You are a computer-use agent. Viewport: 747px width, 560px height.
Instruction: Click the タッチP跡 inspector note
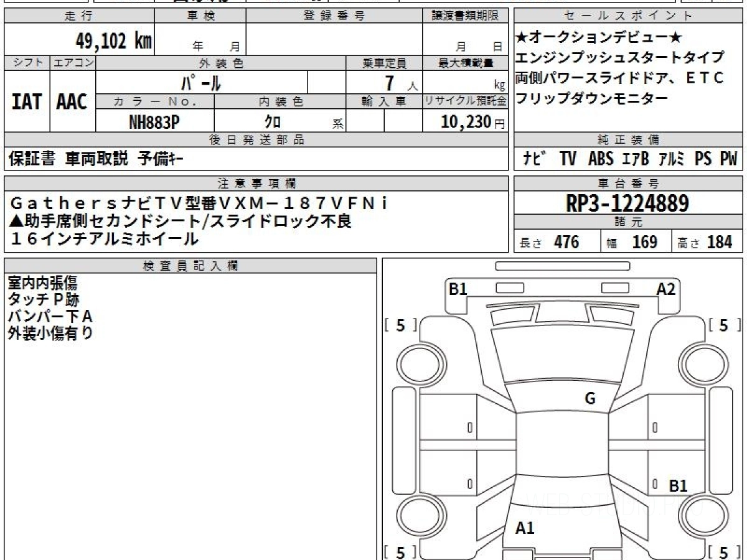(x=44, y=300)
